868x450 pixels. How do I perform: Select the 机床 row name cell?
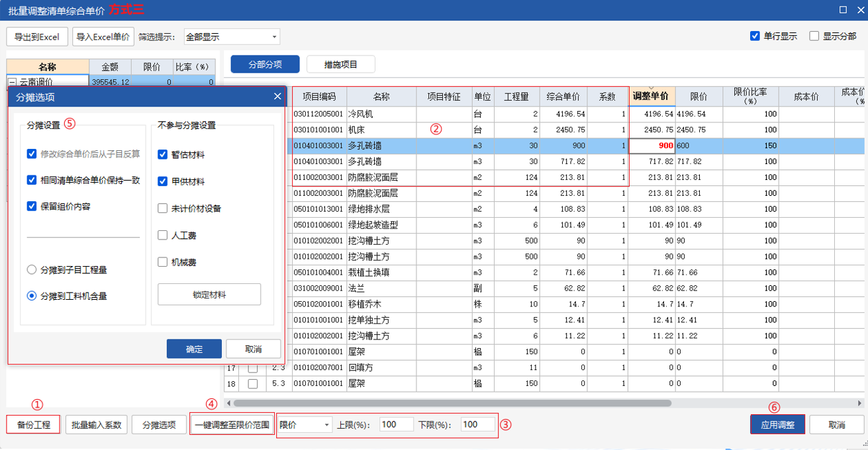[381, 130]
